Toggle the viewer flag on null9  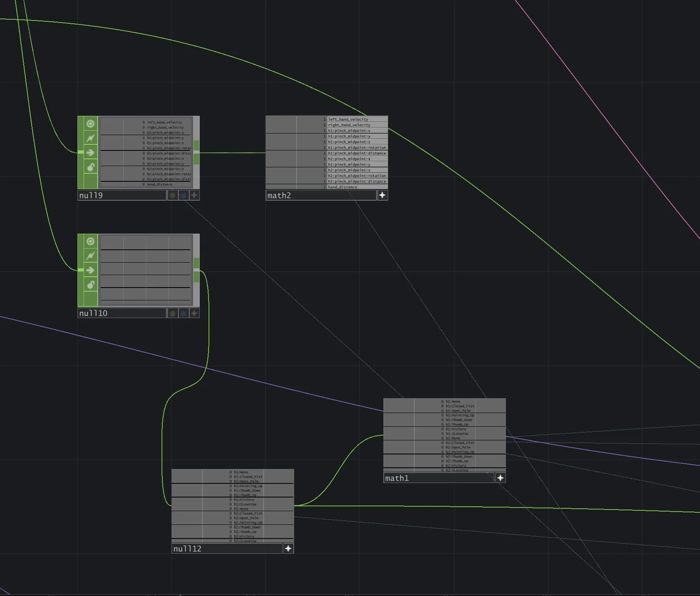90,123
